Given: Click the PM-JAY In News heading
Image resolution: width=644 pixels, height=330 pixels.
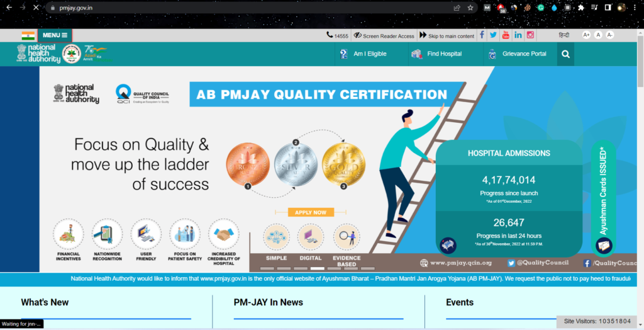Looking at the screenshot, I should (x=268, y=302).
